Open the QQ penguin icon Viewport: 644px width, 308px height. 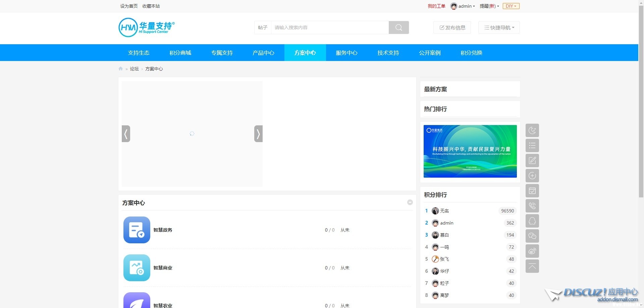pyautogui.click(x=532, y=221)
